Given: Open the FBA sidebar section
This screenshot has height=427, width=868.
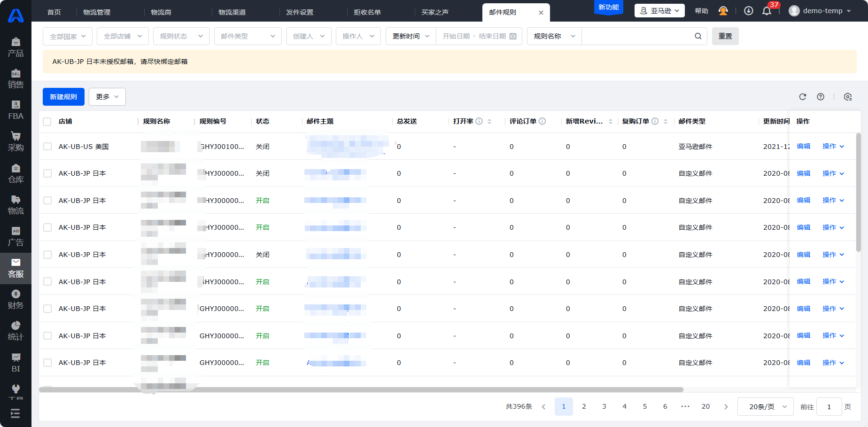Looking at the screenshot, I should (x=15, y=110).
